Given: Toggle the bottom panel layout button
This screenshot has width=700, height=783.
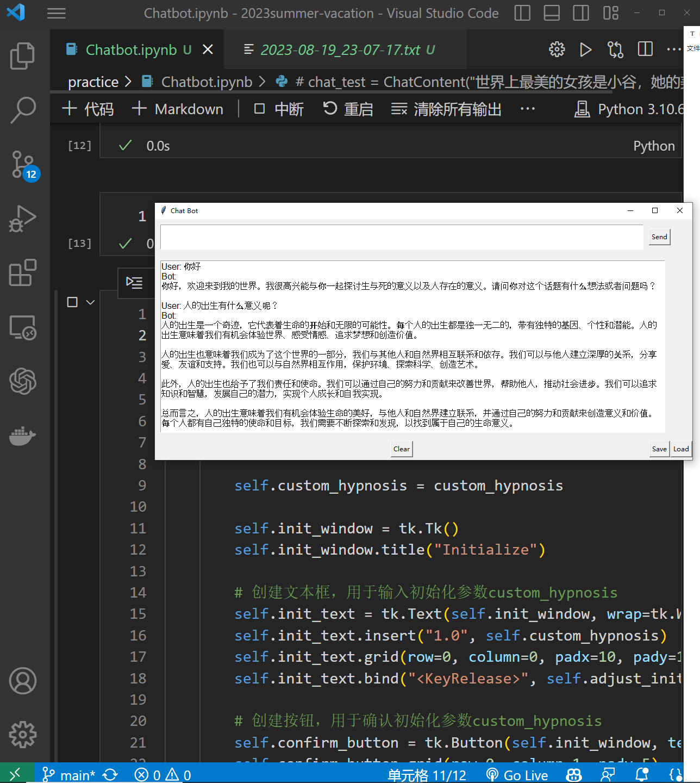Looking at the screenshot, I should [552, 13].
